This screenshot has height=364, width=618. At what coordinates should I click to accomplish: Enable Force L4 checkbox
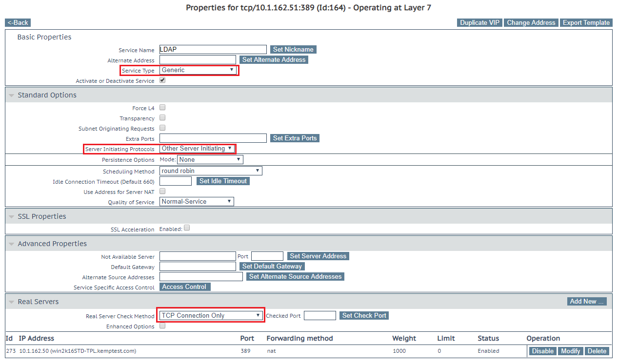pos(162,107)
